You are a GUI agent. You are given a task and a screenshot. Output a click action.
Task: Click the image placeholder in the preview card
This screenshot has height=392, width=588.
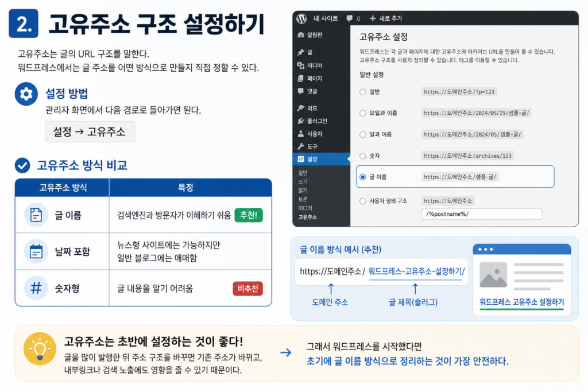coord(493,275)
